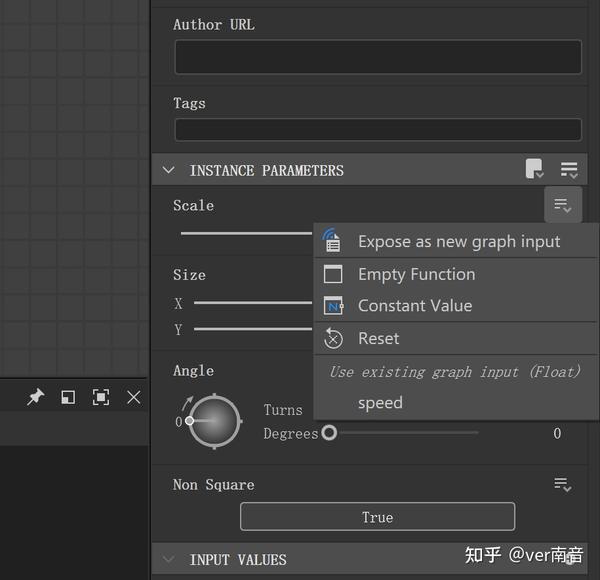Click the Angle dial control
600x580 pixels.
(214, 421)
